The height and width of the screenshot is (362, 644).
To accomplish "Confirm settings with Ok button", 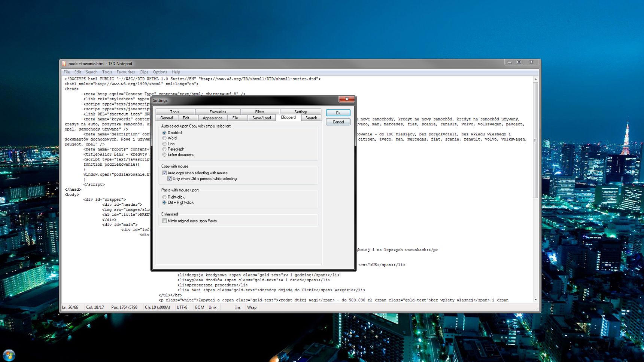I will pyautogui.click(x=338, y=113).
